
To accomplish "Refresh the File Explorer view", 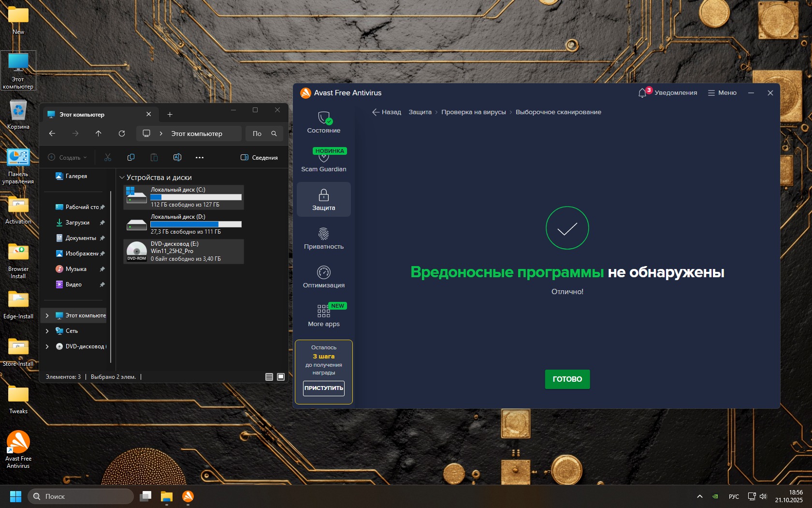I will 122,134.
